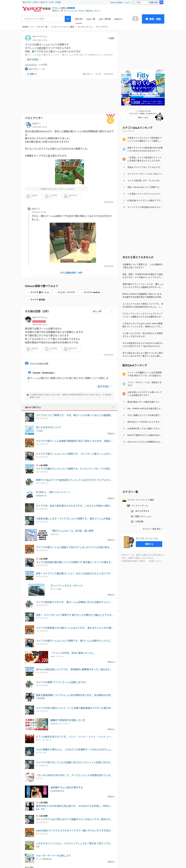React なるほど on best answer

[33, 196]
